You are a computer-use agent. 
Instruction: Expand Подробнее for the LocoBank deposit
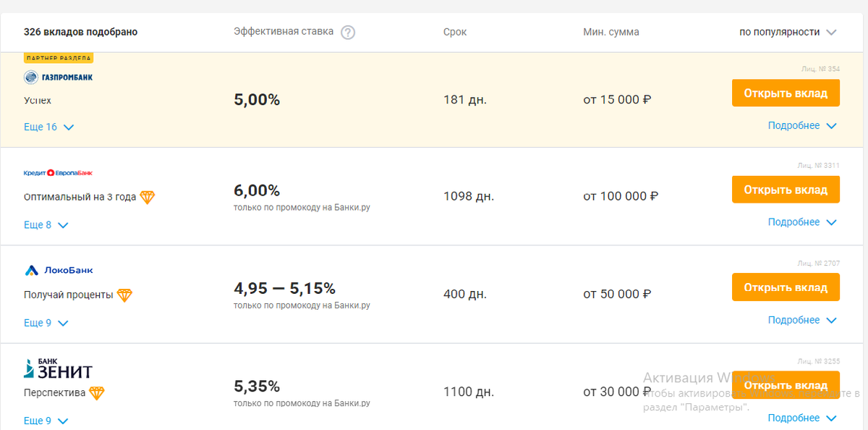click(802, 320)
